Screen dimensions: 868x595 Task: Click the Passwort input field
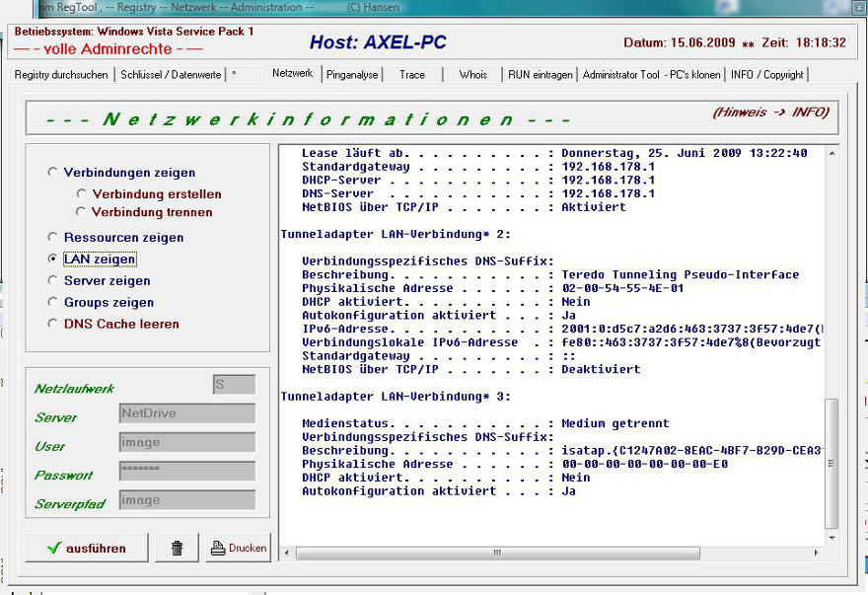pos(186,472)
